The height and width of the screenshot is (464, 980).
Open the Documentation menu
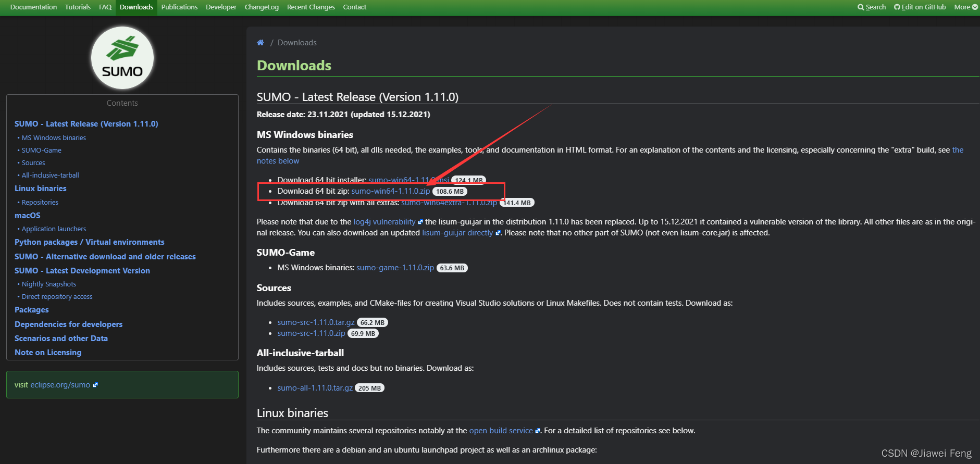tap(33, 7)
